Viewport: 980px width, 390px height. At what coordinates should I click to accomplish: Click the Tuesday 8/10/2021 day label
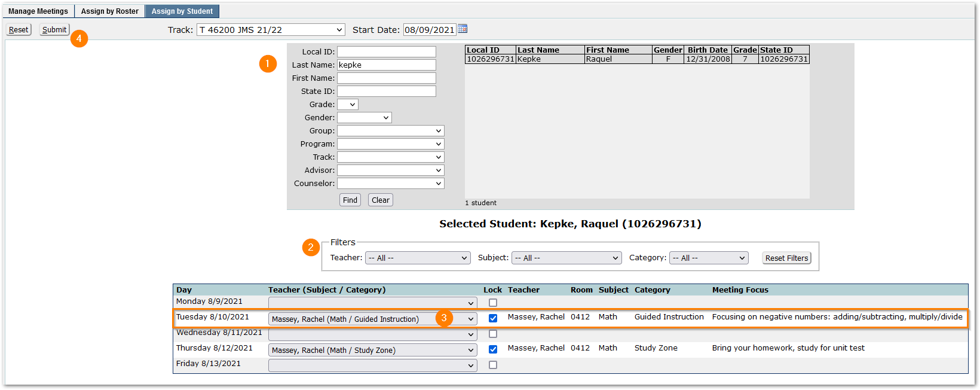coord(212,317)
